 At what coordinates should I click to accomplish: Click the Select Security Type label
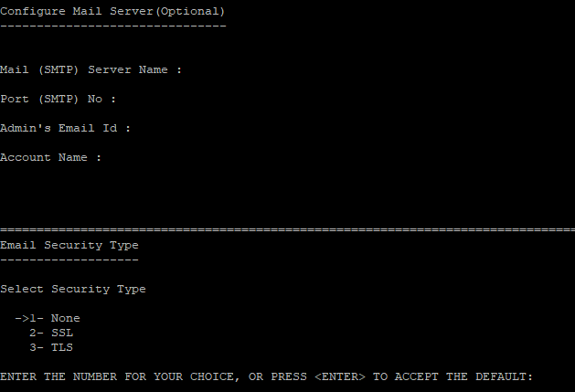pos(73,290)
